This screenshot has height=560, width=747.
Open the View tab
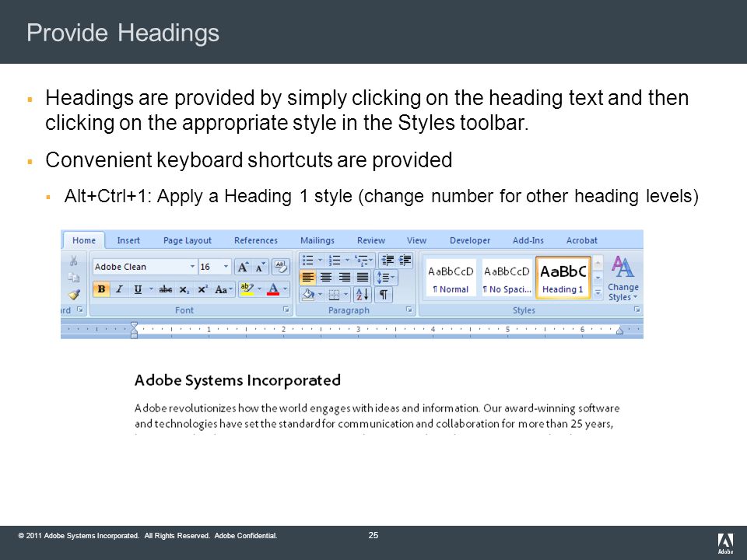tap(417, 240)
